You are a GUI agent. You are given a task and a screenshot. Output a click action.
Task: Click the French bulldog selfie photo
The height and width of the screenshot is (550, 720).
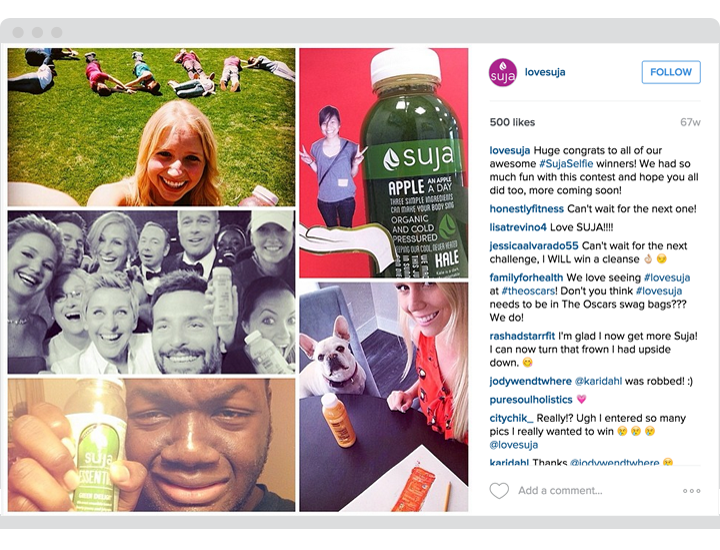[383, 397]
